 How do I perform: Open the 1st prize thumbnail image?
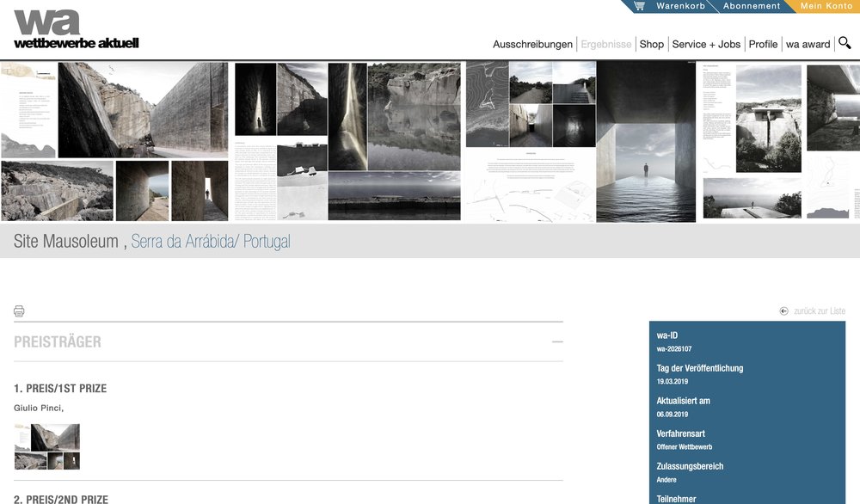[47, 446]
